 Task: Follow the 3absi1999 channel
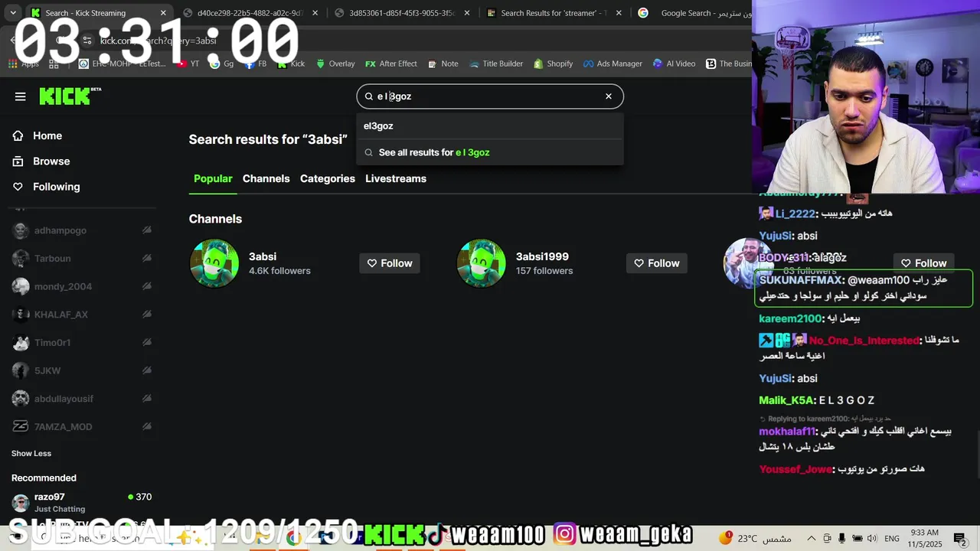coord(657,263)
